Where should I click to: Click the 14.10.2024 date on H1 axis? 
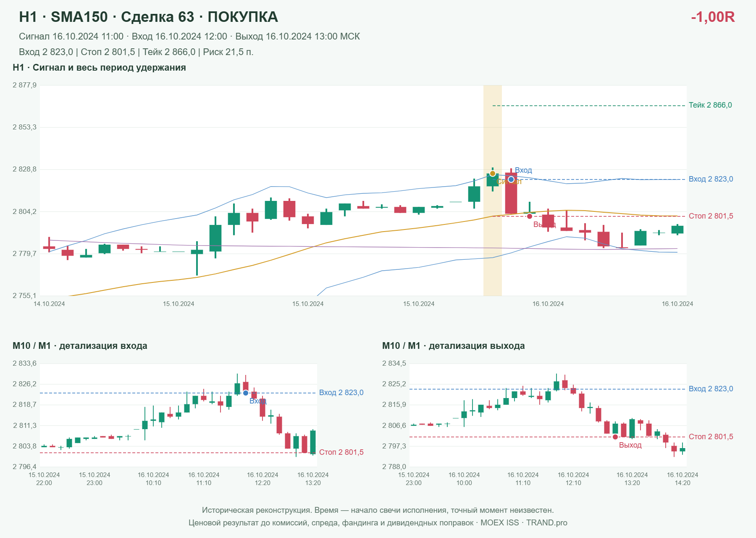pos(49,304)
